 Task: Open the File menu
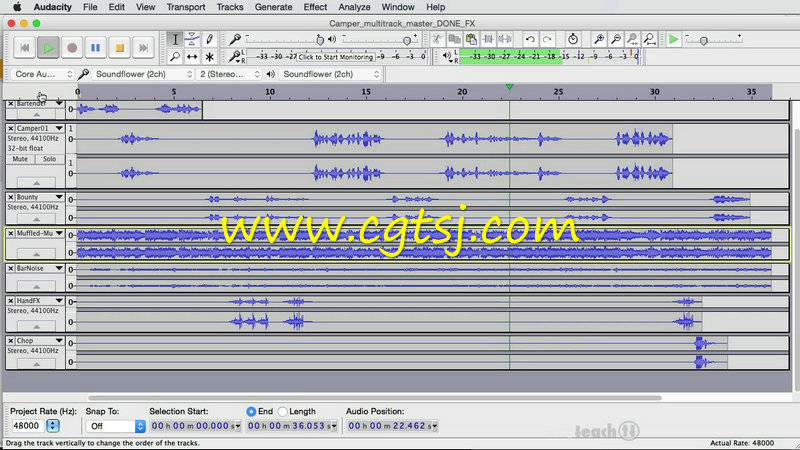point(90,7)
